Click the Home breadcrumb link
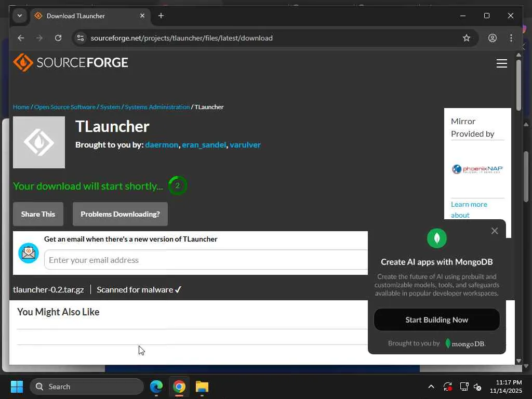This screenshot has width=532, height=399. [x=21, y=107]
